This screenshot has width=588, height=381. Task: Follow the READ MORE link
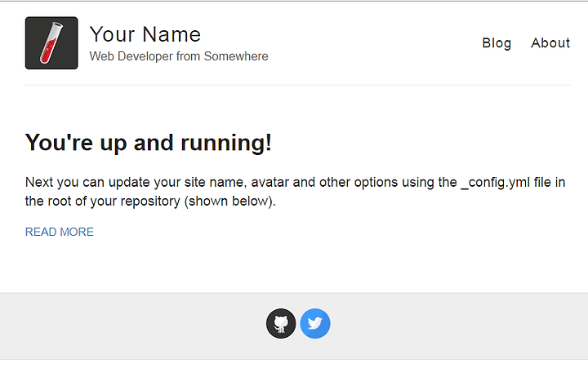60,232
